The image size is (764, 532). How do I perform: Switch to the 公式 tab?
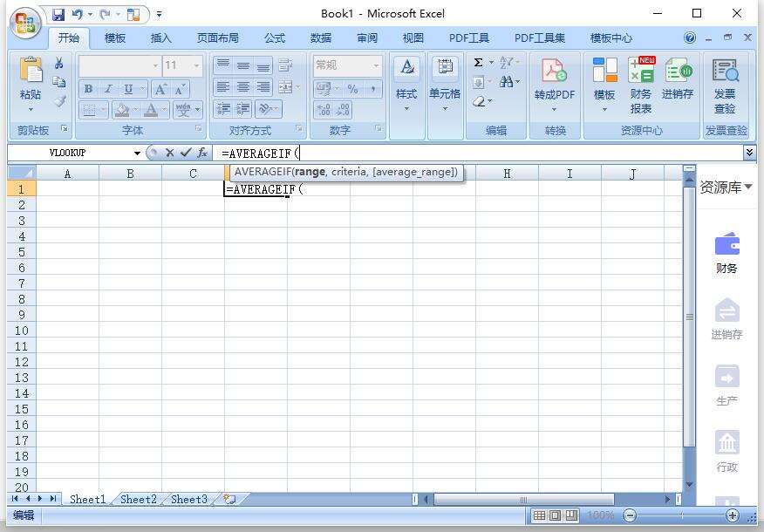coord(275,38)
